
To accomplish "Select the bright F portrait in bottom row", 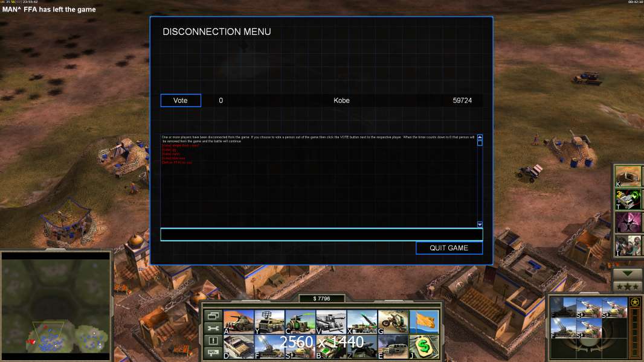I will coord(564,328).
